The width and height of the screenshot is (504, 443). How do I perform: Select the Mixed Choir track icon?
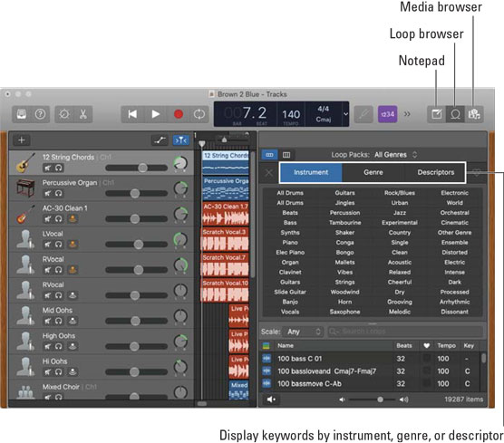(x=25, y=392)
